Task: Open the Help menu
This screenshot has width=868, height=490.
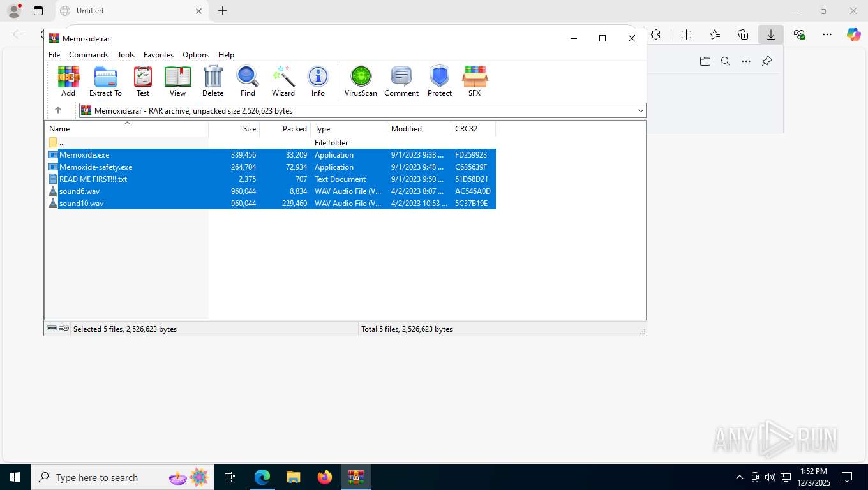Action: pos(226,55)
